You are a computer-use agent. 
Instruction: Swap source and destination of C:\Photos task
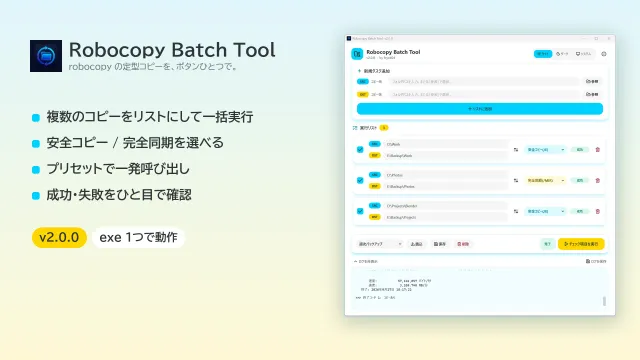click(516, 180)
